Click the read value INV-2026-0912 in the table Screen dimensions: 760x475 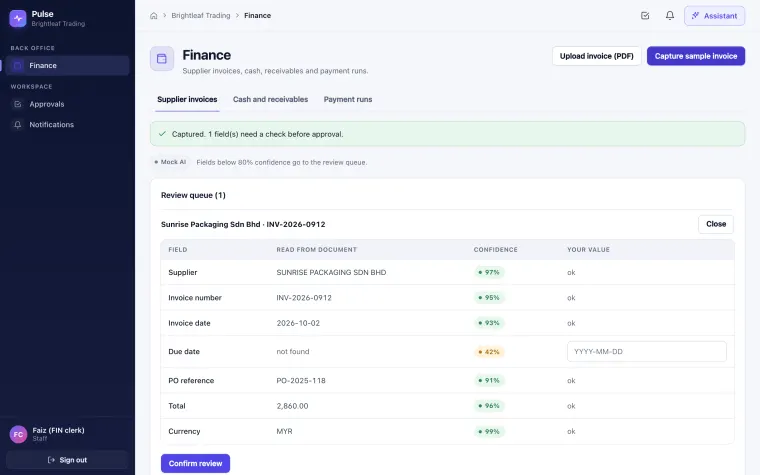pyautogui.click(x=304, y=298)
